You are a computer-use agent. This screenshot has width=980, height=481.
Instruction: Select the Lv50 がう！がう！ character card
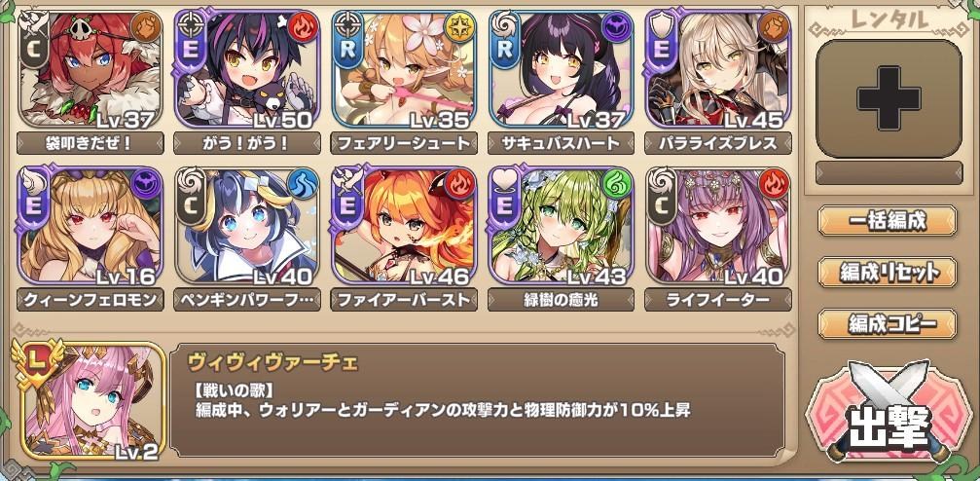(x=247, y=69)
